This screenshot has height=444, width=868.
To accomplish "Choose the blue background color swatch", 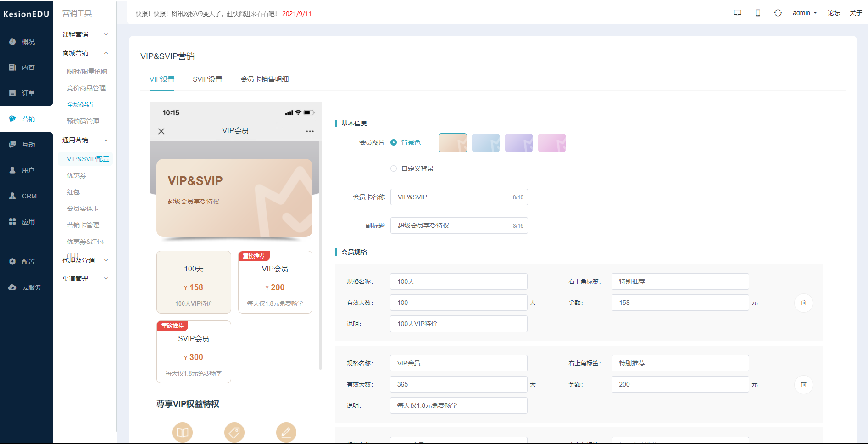I will pos(486,143).
